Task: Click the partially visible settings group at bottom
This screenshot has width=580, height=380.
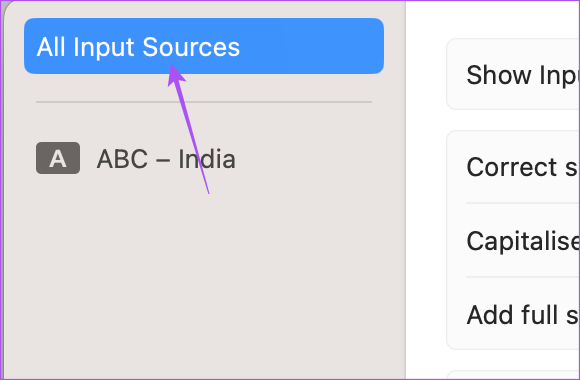Action: (513, 374)
